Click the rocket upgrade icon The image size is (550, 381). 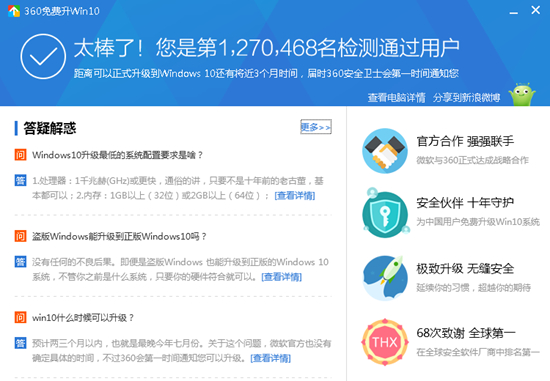(x=385, y=278)
